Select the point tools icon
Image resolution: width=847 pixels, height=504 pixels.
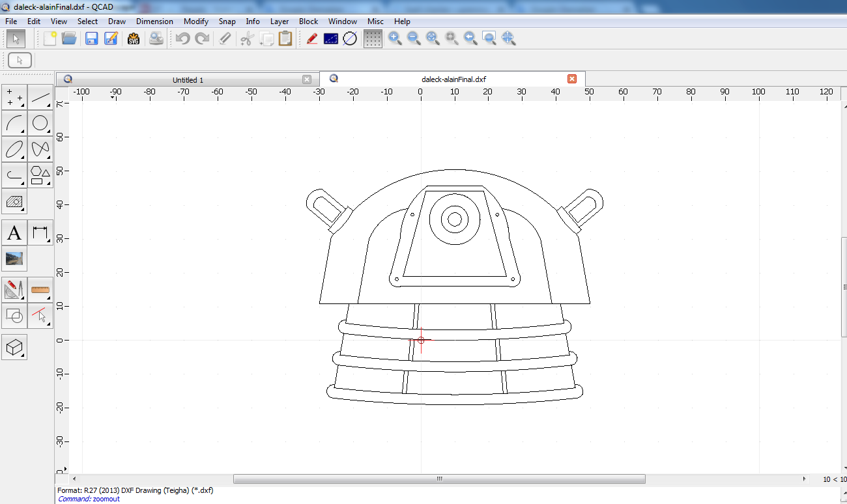pos(15,98)
